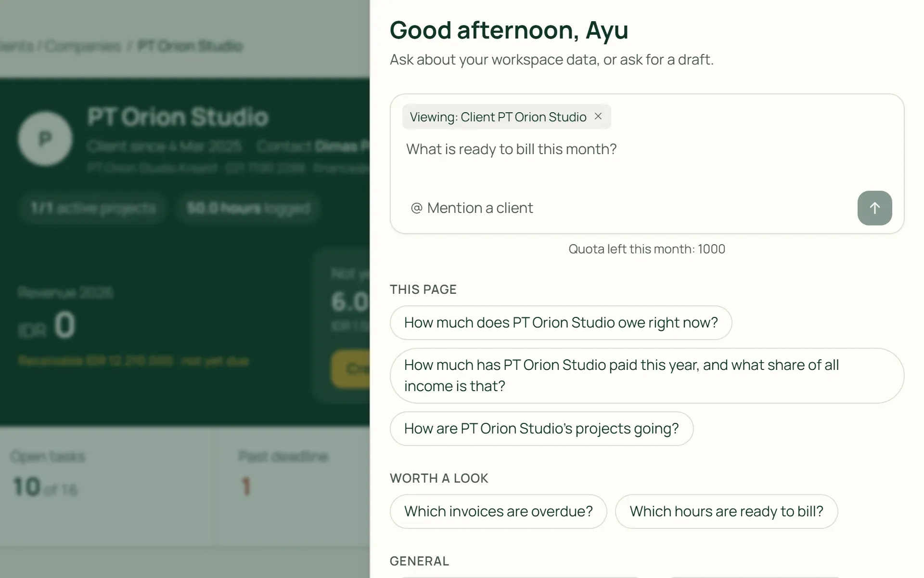Click the P avatar of PT Orion Studio
Viewport: 924px width, 578px height.
(45, 139)
